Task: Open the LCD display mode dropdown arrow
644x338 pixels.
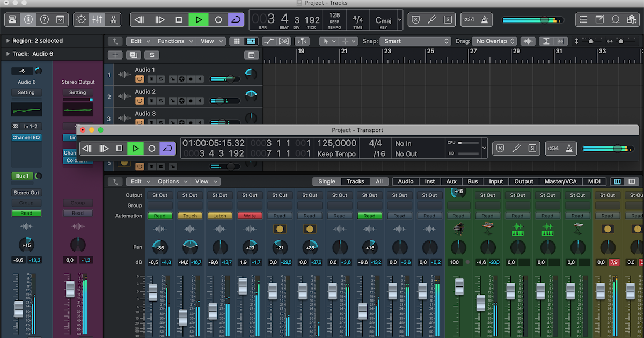Action: [x=400, y=20]
